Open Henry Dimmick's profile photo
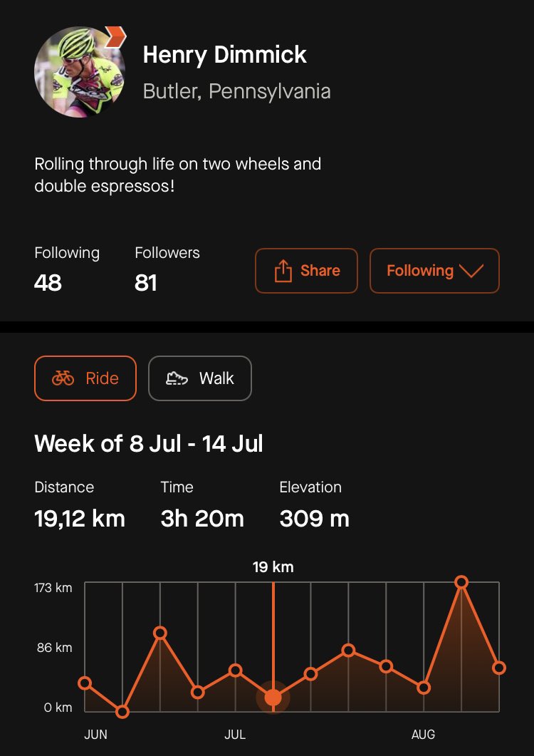Viewport: 534px width, 756px height. click(79, 72)
